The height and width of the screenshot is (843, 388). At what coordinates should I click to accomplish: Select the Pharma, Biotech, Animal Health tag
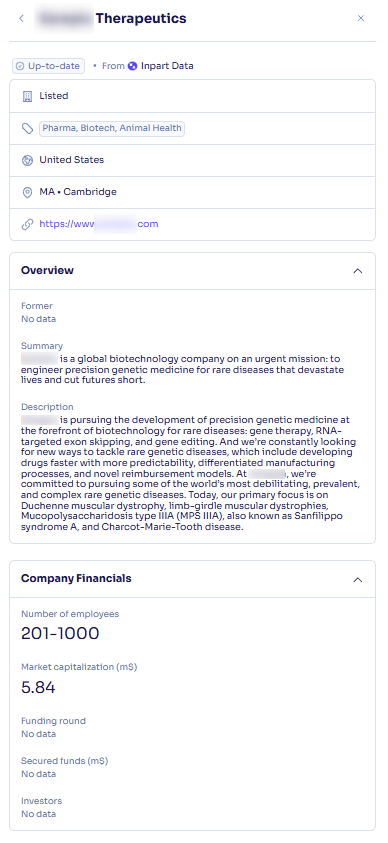[x=112, y=128]
